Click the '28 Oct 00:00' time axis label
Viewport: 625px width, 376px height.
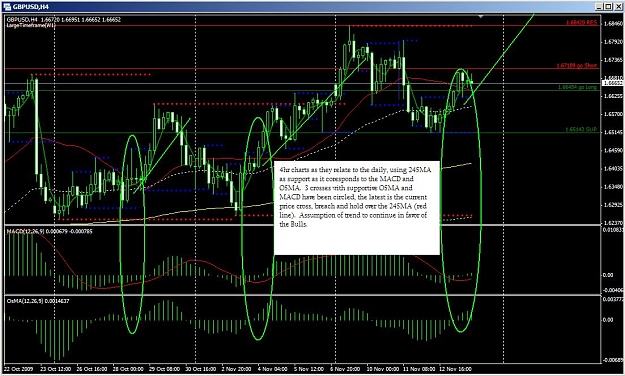click(x=128, y=369)
